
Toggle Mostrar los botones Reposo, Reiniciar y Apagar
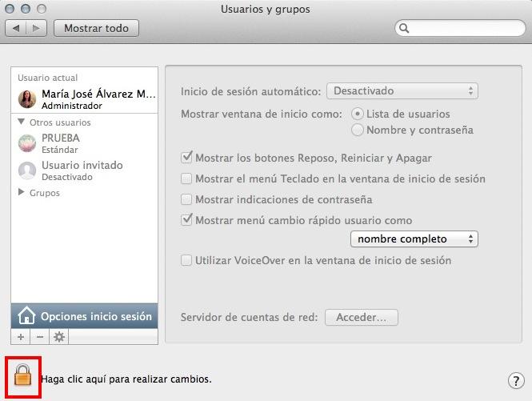[187, 158]
